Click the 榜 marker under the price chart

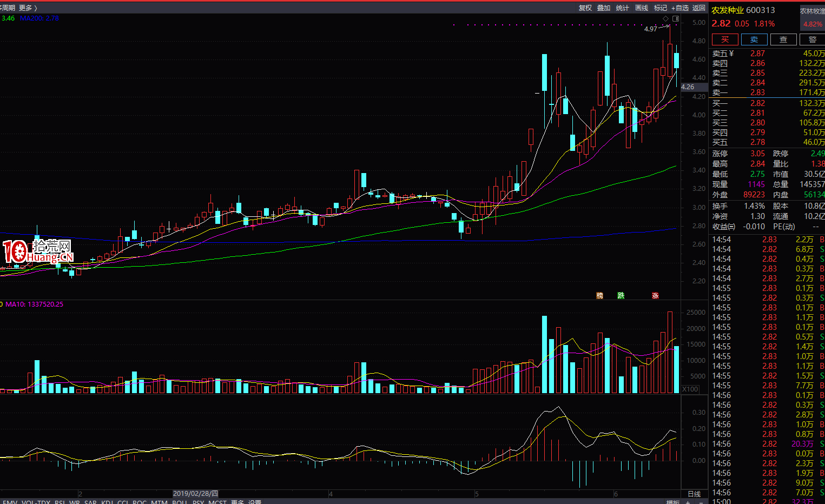tap(599, 295)
